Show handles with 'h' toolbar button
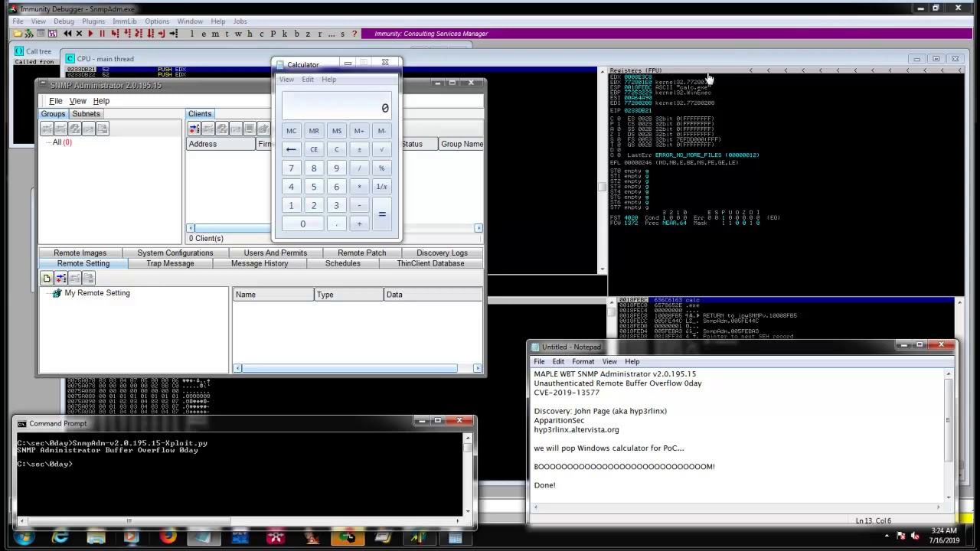Screen dimensions: 980x551 click(x=250, y=34)
